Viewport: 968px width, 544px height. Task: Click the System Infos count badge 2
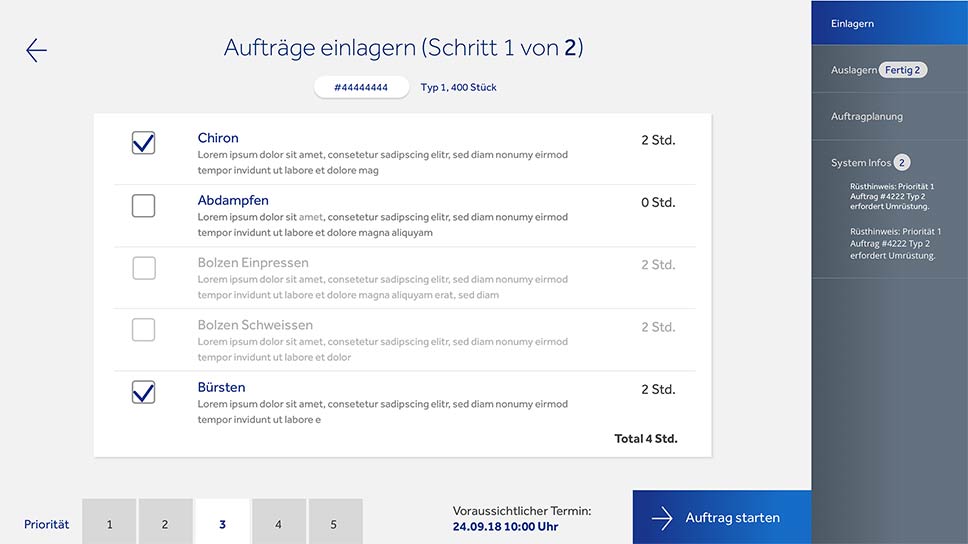[902, 162]
